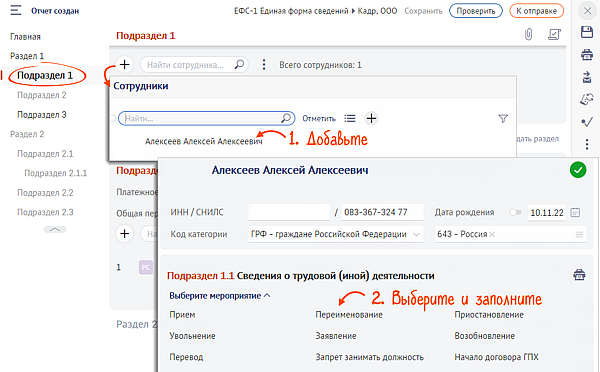The width and height of the screenshot is (600, 372).
Task: Click the purple PC badge in row 1
Action: click(x=146, y=267)
